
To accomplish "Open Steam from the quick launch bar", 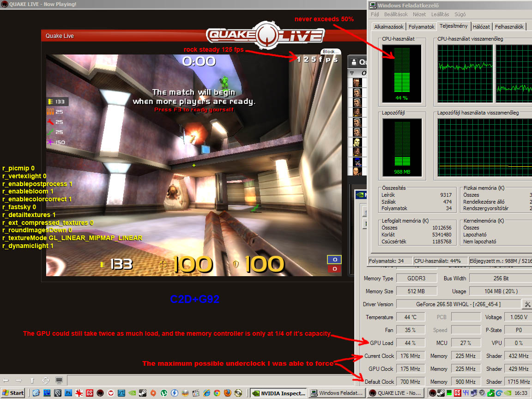I will click(x=143, y=393).
